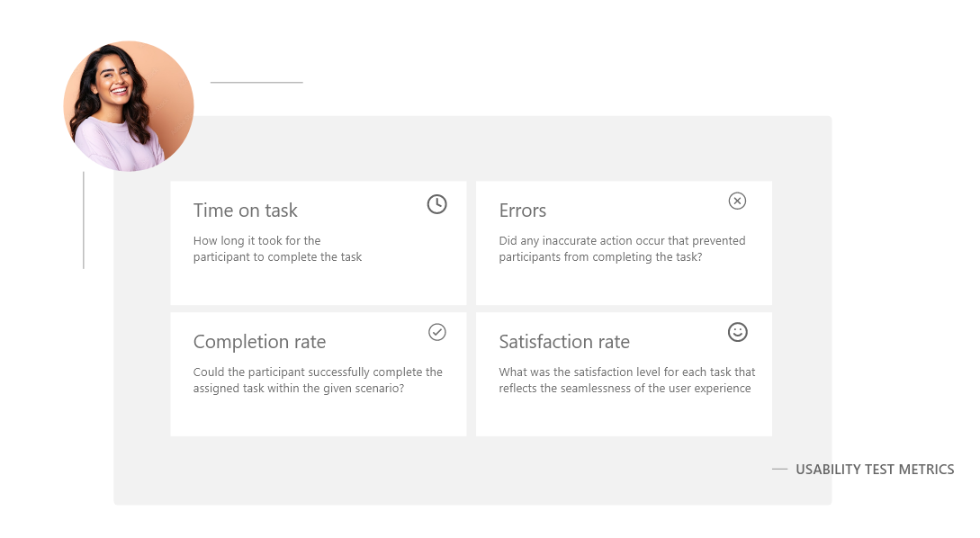Click the clock icon on Time on task
Viewport: 980px width, 538px height.
436,203
